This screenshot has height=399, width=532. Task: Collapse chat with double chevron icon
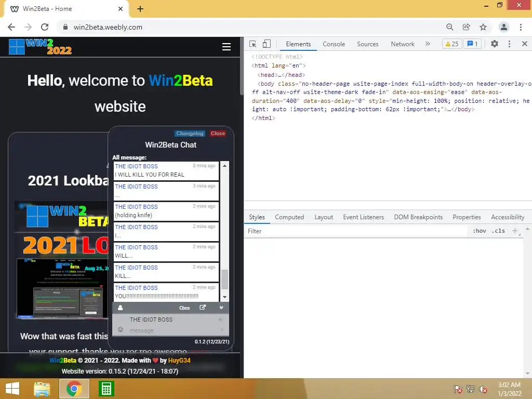(221, 308)
